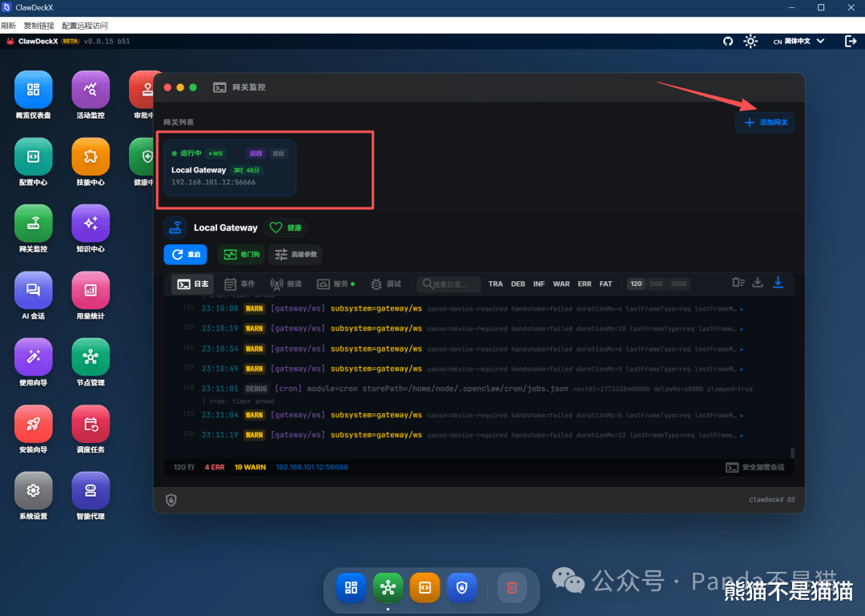Viewport: 865px width, 616px height.
Task: Click the 复制链接 copy link menu item
Action: tap(38, 26)
